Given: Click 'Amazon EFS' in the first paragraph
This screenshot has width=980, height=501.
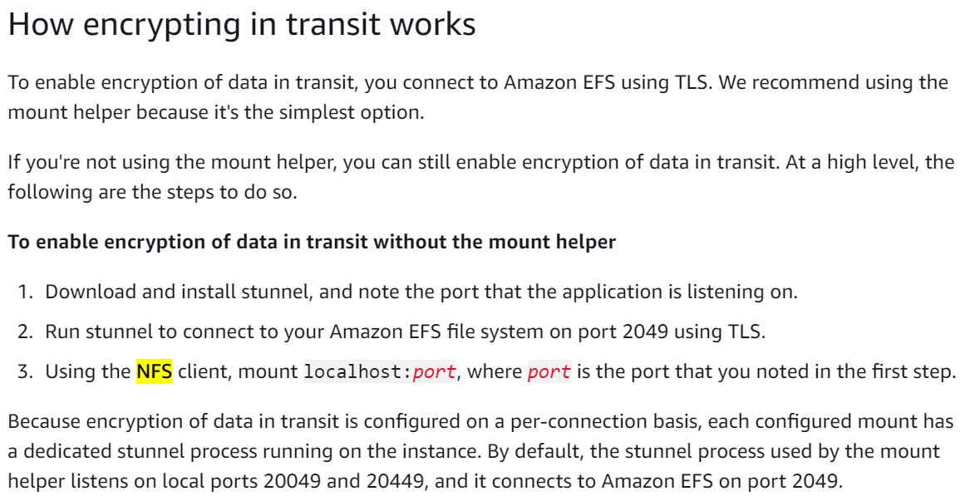Looking at the screenshot, I should pos(560,82).
